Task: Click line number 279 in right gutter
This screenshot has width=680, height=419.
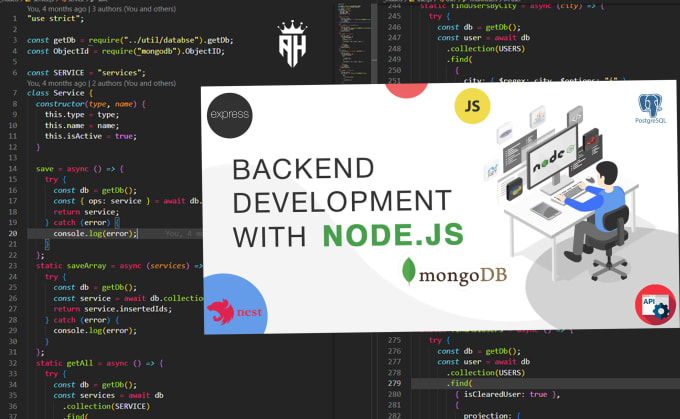Action: (394, 383)
